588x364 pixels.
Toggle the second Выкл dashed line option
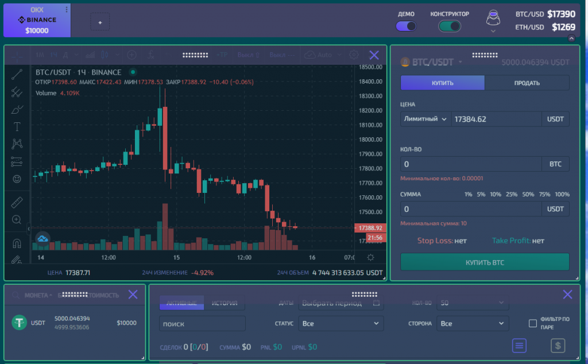(x=282, y=55)
